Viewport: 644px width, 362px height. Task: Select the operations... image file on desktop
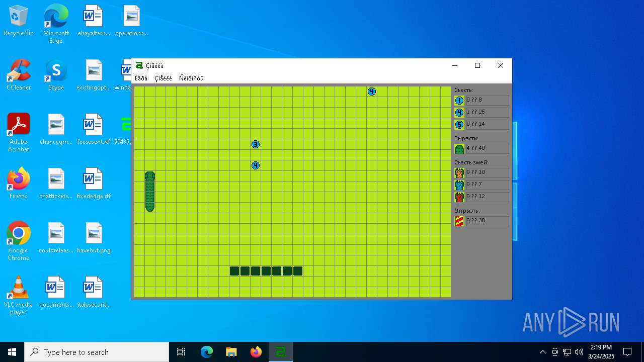coord(131,21)
